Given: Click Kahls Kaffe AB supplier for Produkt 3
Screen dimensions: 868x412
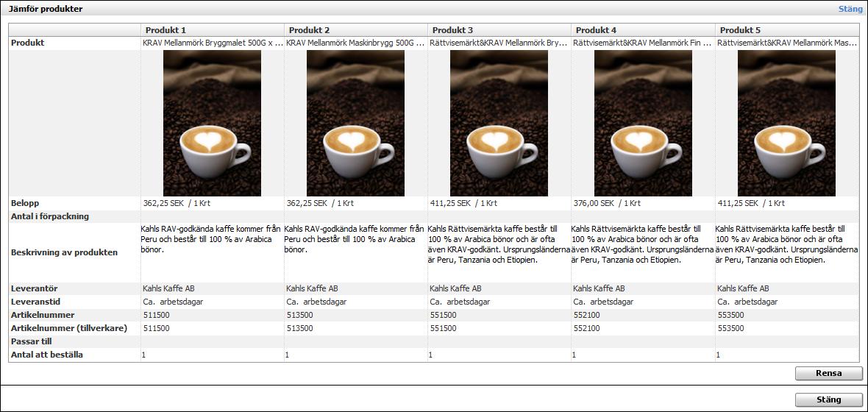Looking at the screenshot, I should (455, 288).
